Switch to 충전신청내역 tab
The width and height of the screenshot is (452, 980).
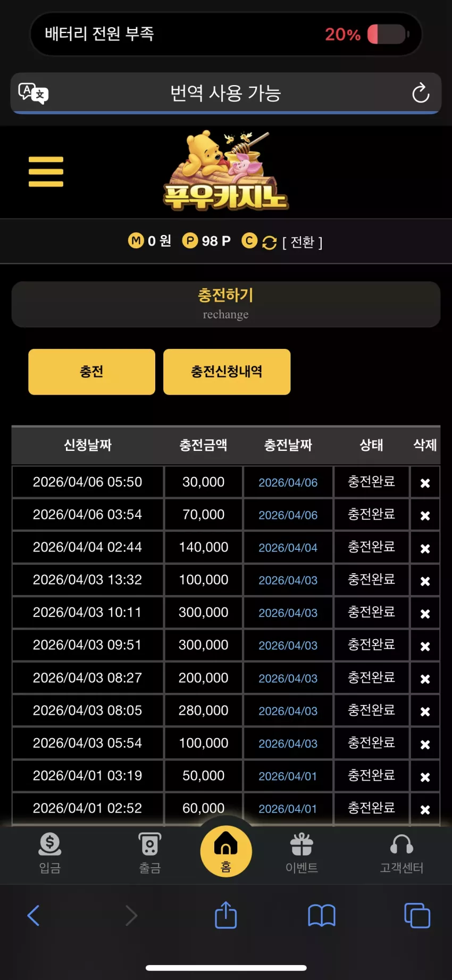pyautogui.click(x=227, y=372)
